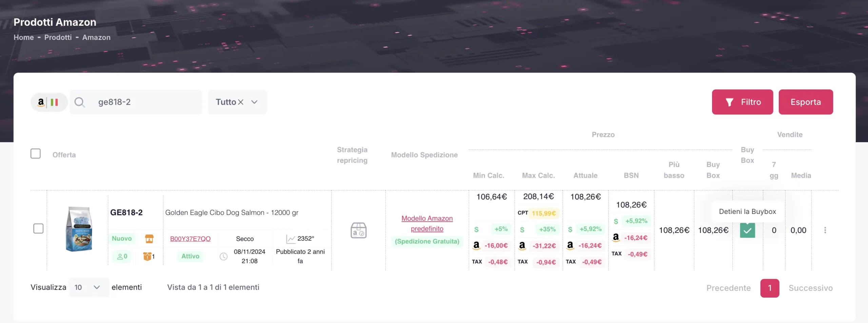Click the Detieni la Buybox tooltip
The image size is (868, 323).
747,211
